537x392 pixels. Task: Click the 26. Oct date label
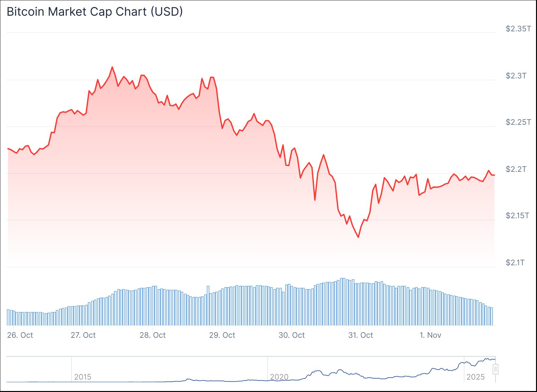pos(20,335)
